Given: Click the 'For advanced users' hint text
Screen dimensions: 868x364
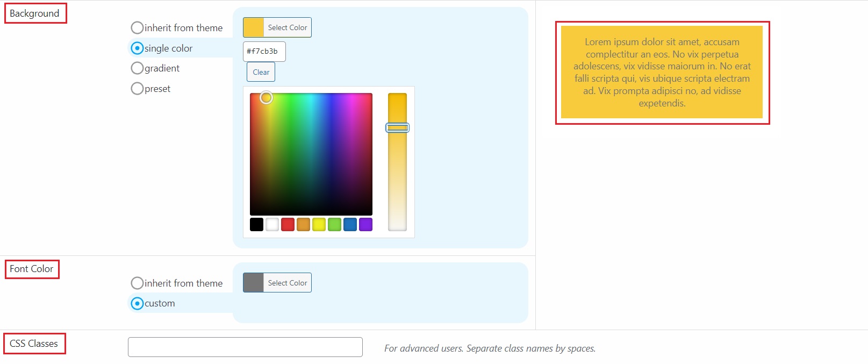Looking at the screenshot, I should point(490,348).
